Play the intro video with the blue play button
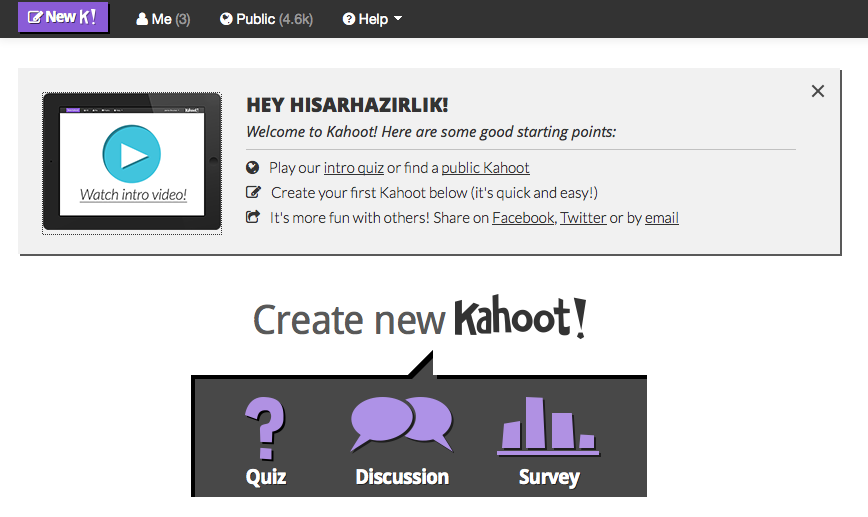Image resolution: width=868 pixels, height=517 pixels. (x=132, y=154)
